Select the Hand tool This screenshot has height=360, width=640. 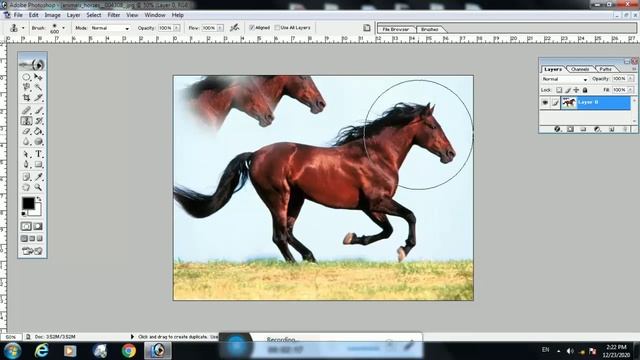click(26, 188)
